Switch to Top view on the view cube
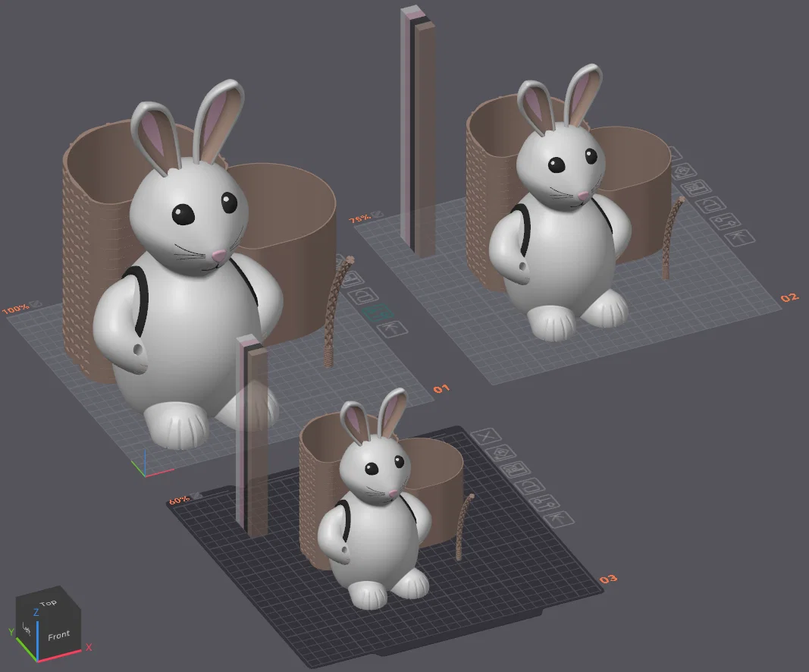 [48, 603]
